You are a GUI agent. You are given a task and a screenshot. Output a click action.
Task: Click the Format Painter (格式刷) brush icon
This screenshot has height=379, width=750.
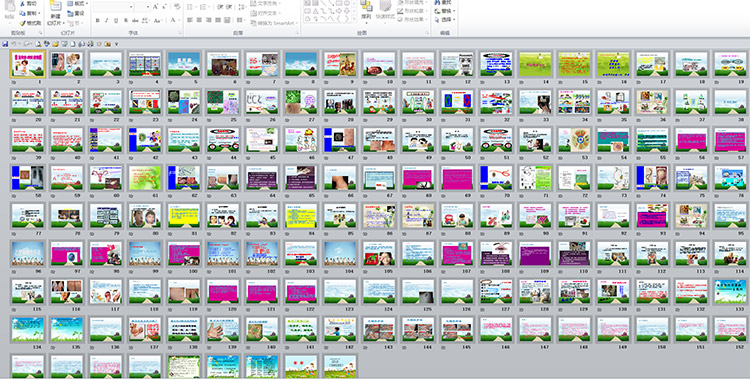(22, 22)
